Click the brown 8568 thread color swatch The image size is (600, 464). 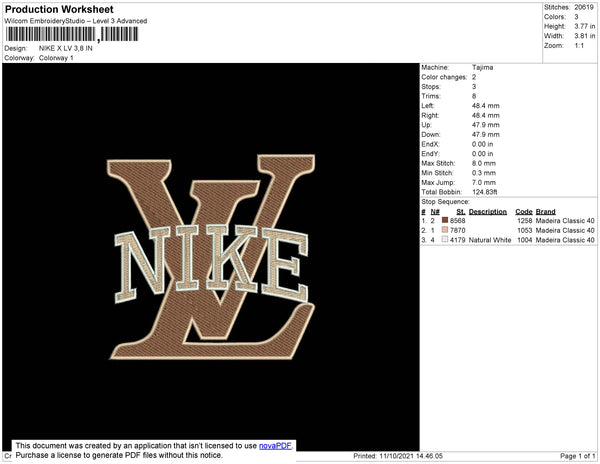coord(445,220)
